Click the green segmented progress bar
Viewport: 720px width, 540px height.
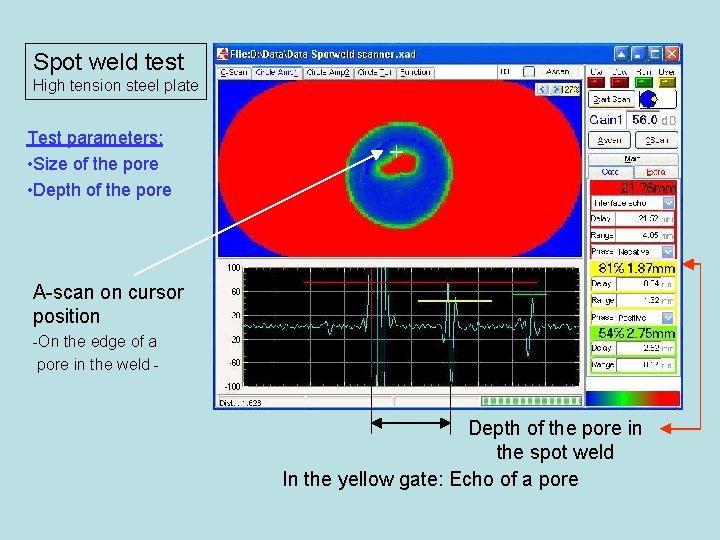tap(531, 401)
